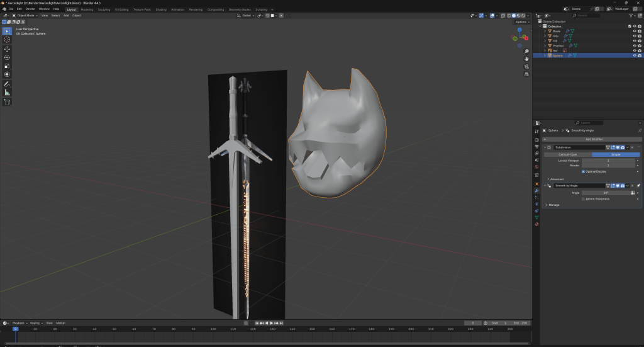The height and width of the screenshot is (347, 644).
Task: Select the Move tool in the toolbar
Action: point(8,48)
